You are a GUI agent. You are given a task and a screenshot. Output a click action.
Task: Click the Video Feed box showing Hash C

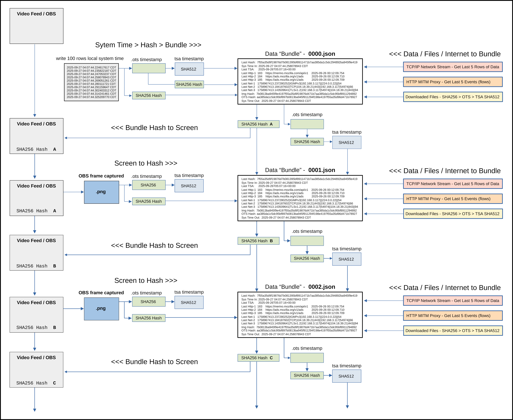click(36, 369)
